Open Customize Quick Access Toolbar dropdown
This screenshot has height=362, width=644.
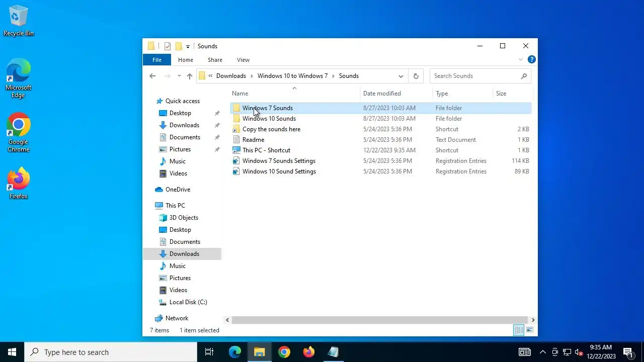pos(188,46)
